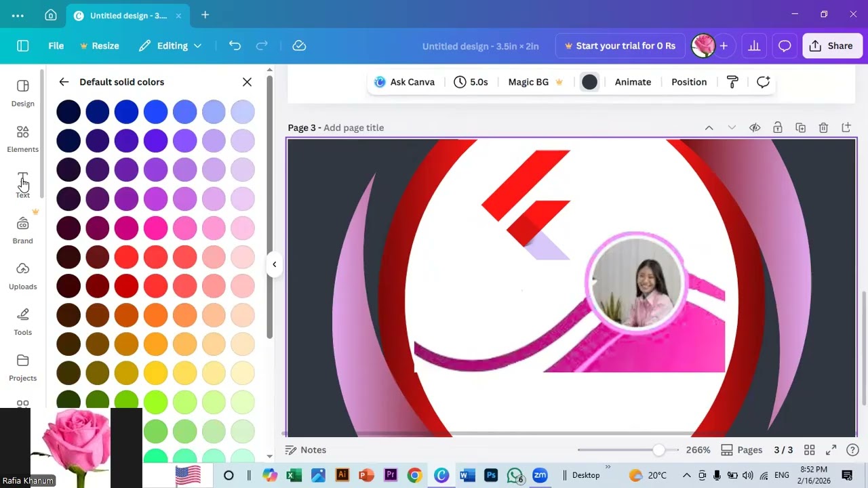
Task: Set the 5.0s page duration
Action: 471,82
